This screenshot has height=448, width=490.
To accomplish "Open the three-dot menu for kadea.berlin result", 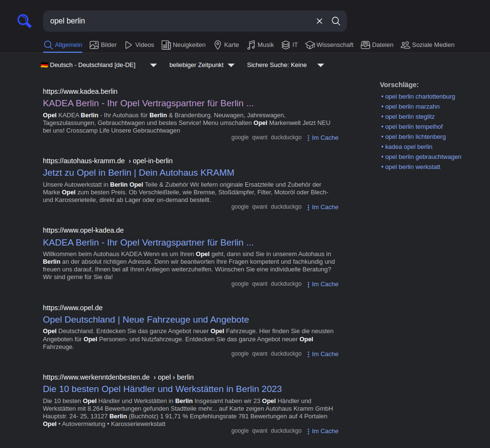I will 308,138.
